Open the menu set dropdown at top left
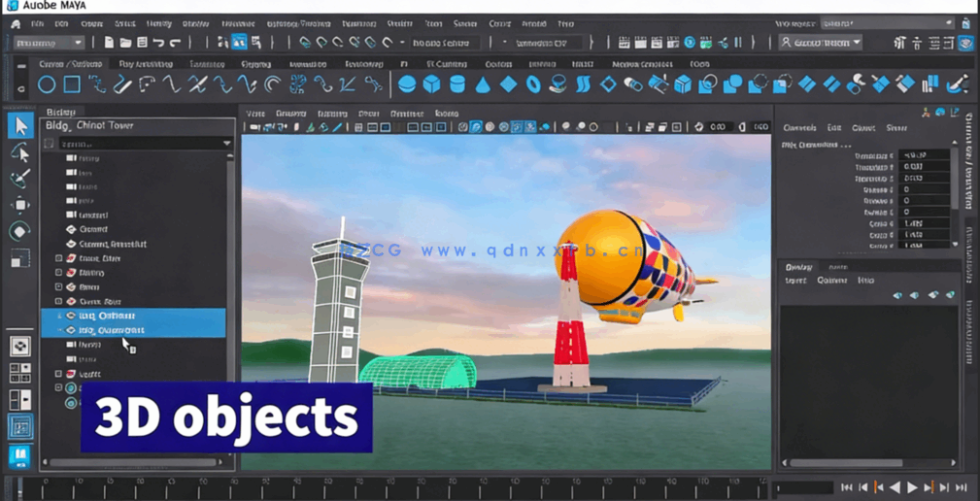Screen dimensions: 980x501 [49, 43]
